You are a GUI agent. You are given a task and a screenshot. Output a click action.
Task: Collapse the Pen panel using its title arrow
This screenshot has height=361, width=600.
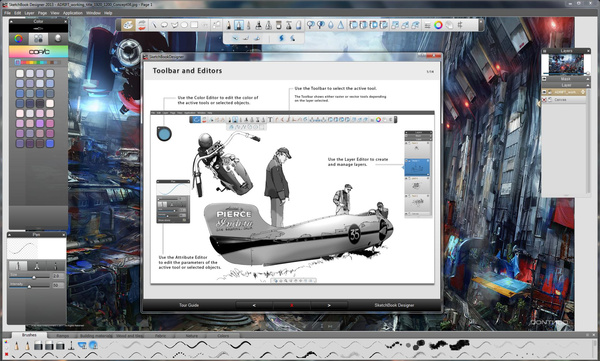(x=9, y=234)
